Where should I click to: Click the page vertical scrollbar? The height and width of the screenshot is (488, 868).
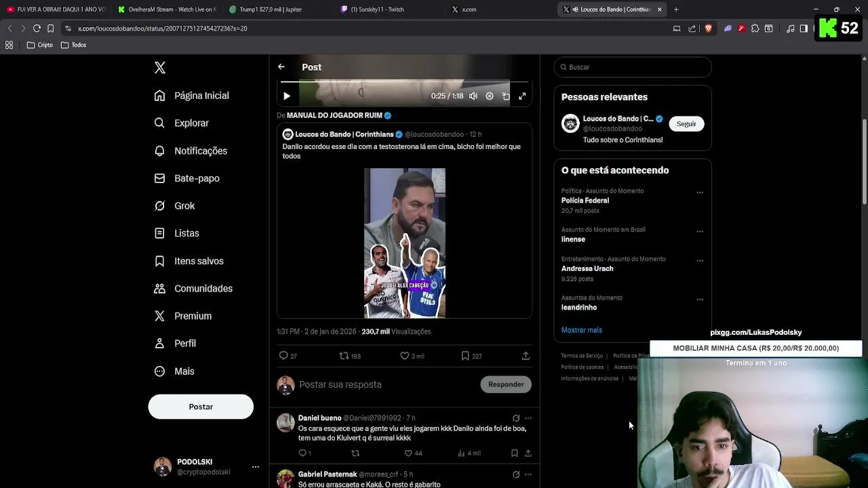[864, 161]
